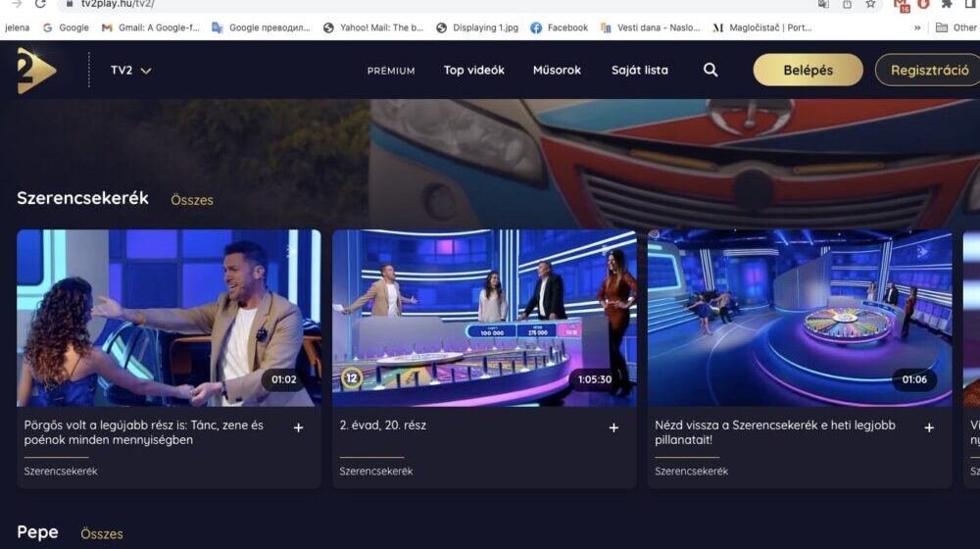Go to Top videók
The width and height of the screenshot is (980, 549).
[473, 70]
